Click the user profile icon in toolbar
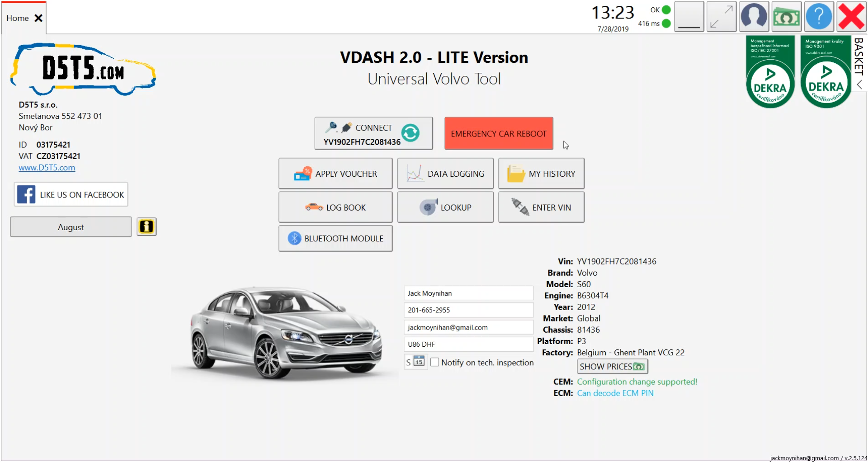The height and width of the screenshot is (462, 868). (x=754, y=17)
